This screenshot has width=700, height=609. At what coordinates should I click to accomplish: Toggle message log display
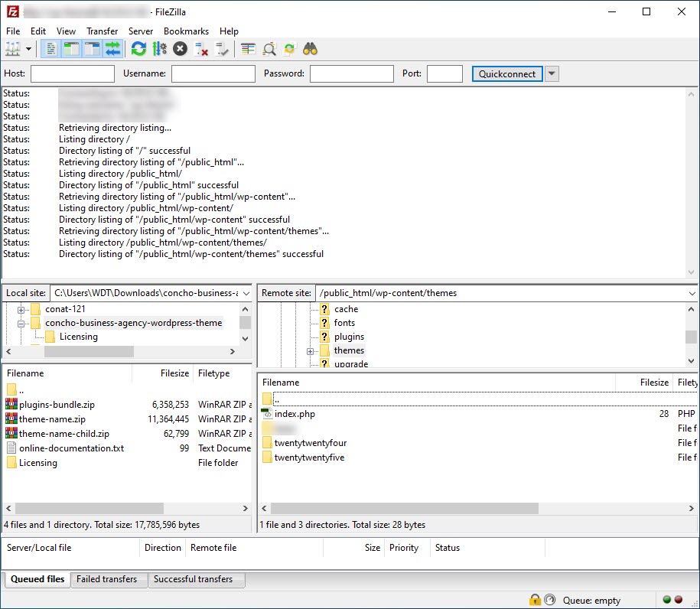[x=51, y=49]
